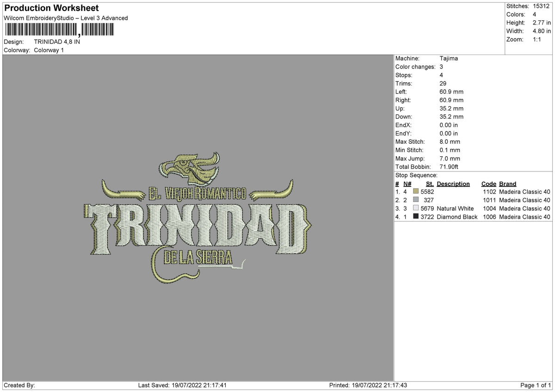555x392 pixels.
Task: Click the Min Stitch value 0.1 mm
Action: [x=450, y=150]
